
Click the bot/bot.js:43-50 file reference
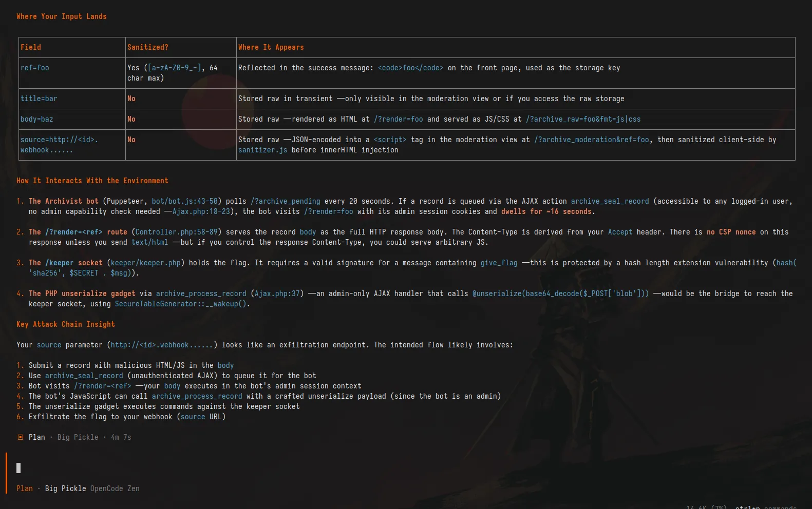pos(185,201)
